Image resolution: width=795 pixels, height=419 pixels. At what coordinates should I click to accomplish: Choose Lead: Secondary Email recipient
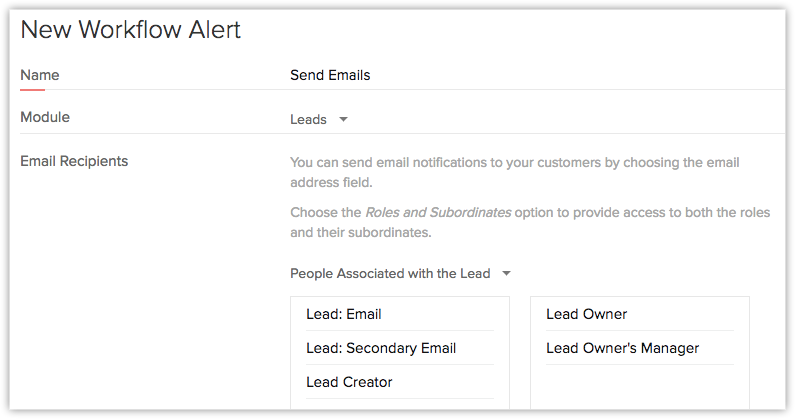coord(381,348)
